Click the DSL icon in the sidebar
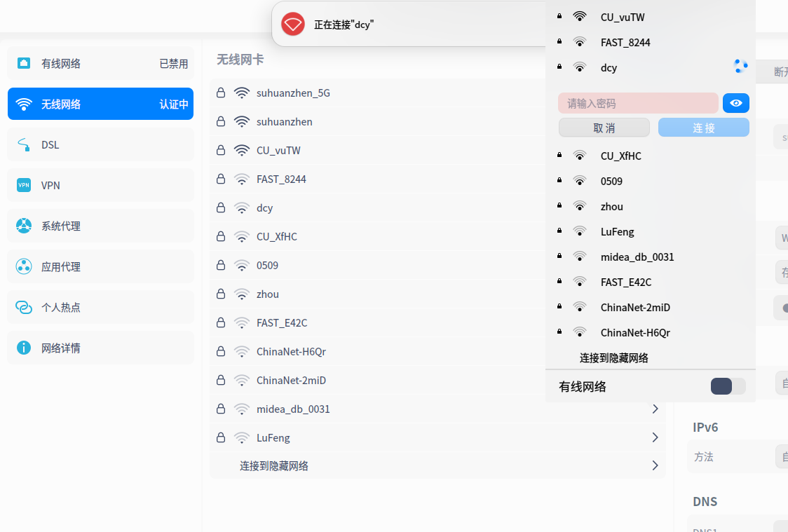788x532 pixels. [24, 144]
